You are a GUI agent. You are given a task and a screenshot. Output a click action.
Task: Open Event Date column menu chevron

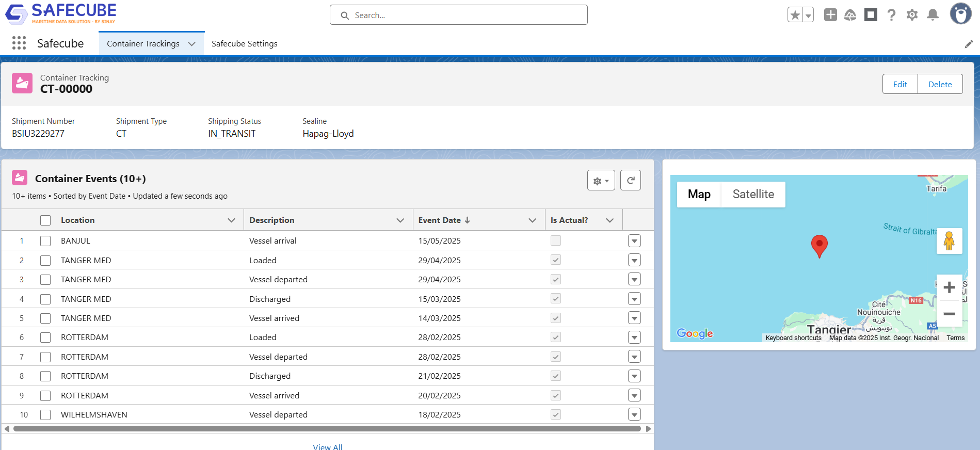coord(532,220)
